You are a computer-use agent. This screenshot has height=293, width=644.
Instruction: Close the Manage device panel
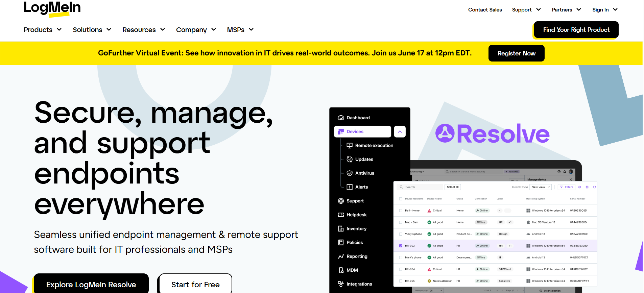click(571, 179)
